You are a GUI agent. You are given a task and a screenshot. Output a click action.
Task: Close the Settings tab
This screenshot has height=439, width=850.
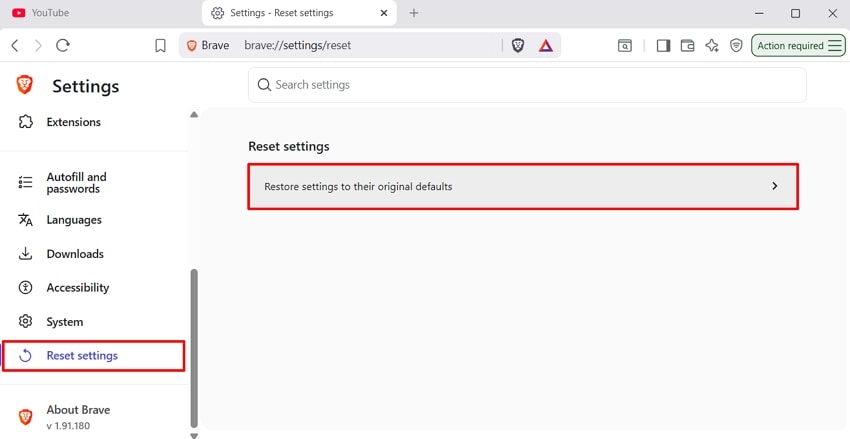(x=384, y=13)
